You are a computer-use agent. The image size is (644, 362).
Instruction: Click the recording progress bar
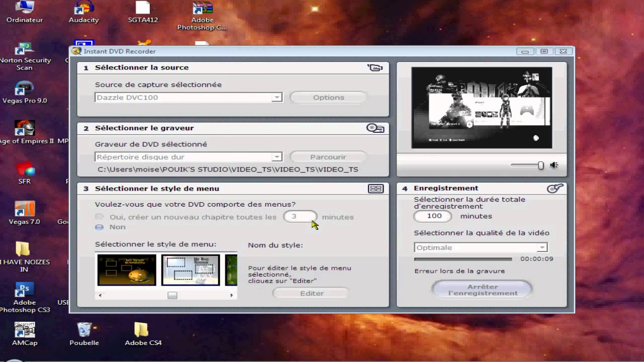click(x=463, y=259)
